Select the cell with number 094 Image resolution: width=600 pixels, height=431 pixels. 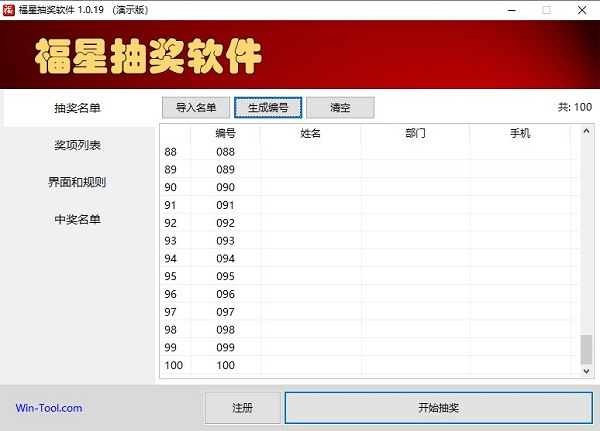tap(225, 258)
